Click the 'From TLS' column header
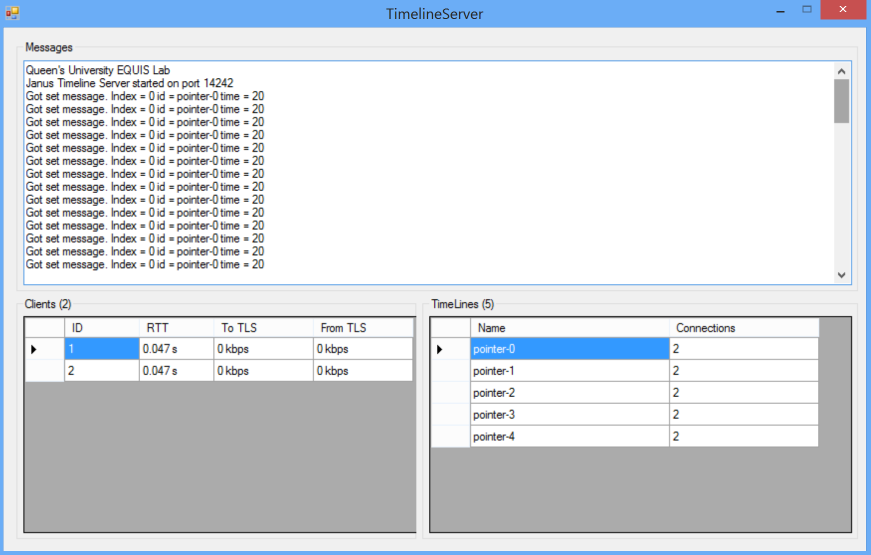Viewport: 871px width, 555px height. coord(363,328)
